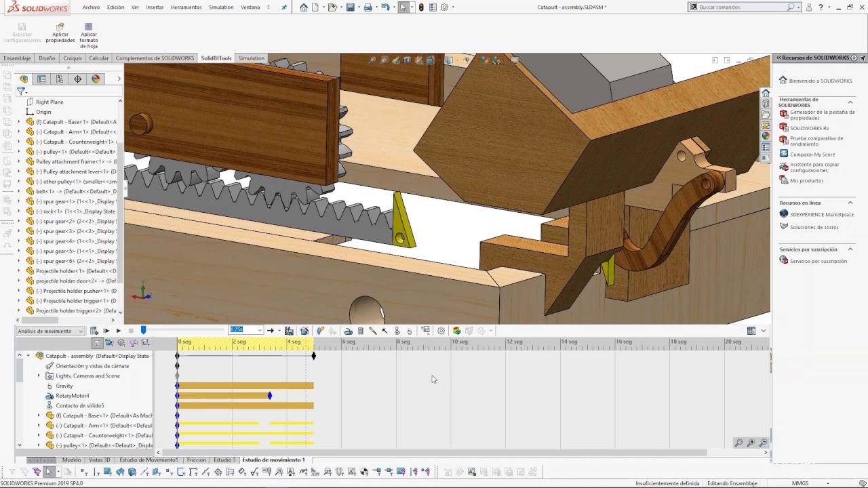The image size is (868, 488).
Task: Toggle the No Filter timeline filter
Action: (97, 342)
